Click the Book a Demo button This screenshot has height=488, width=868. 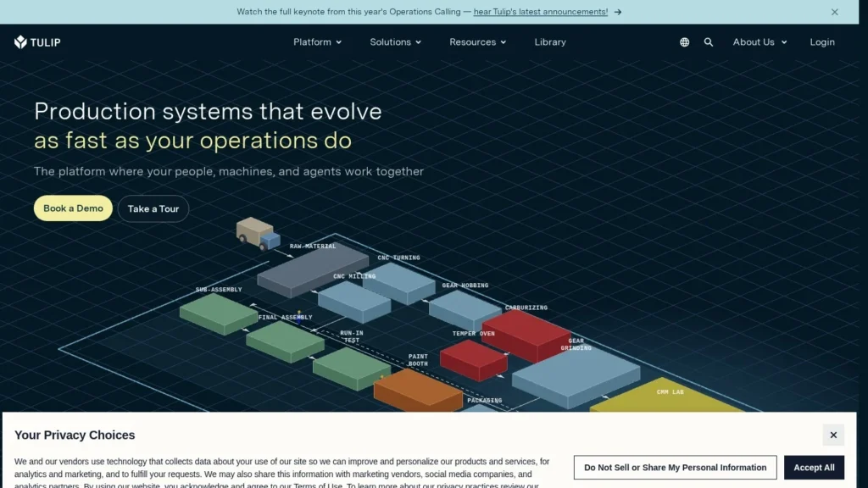(x=73, y=208)
